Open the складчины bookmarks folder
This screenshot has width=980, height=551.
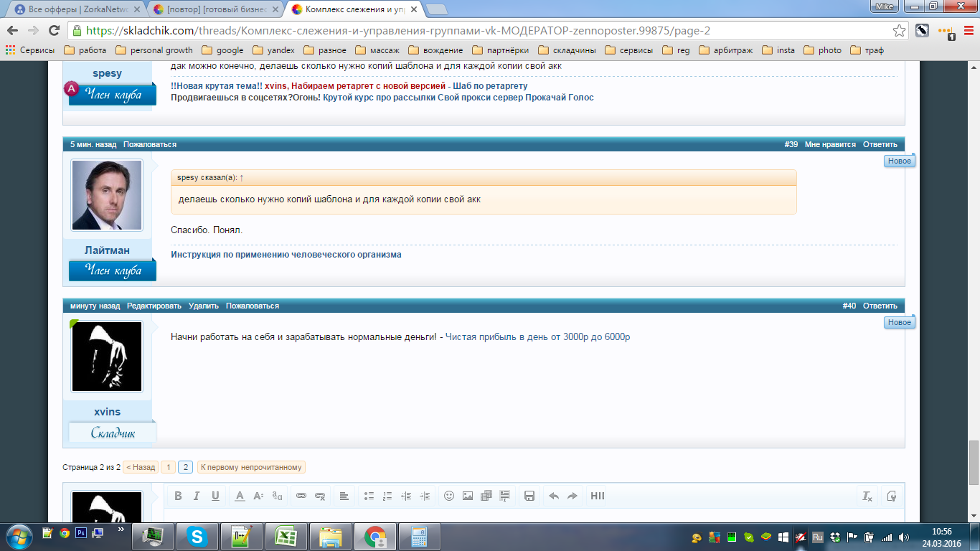coord(567,50)
